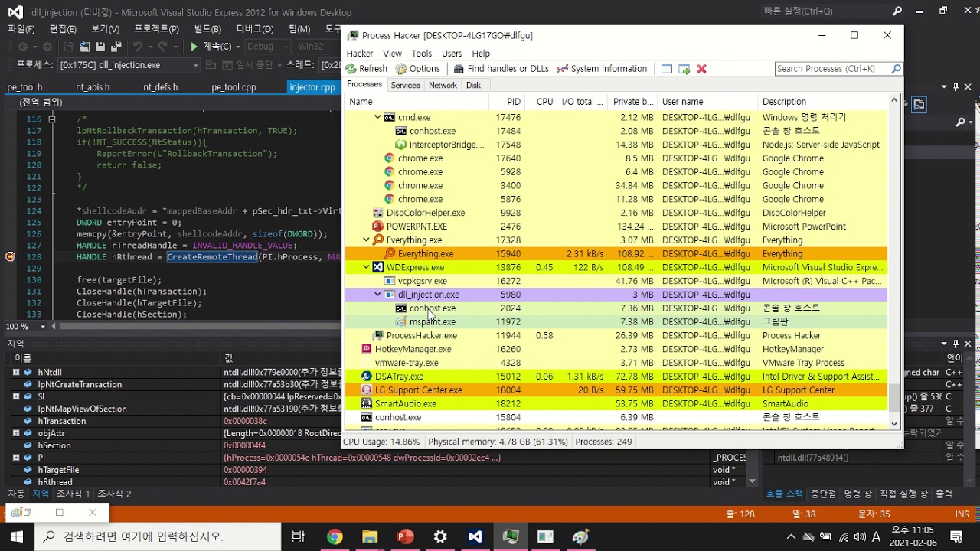Click the Process Hacker process list scrollbar thumb
980x551 pixels.
pos(893,397)
